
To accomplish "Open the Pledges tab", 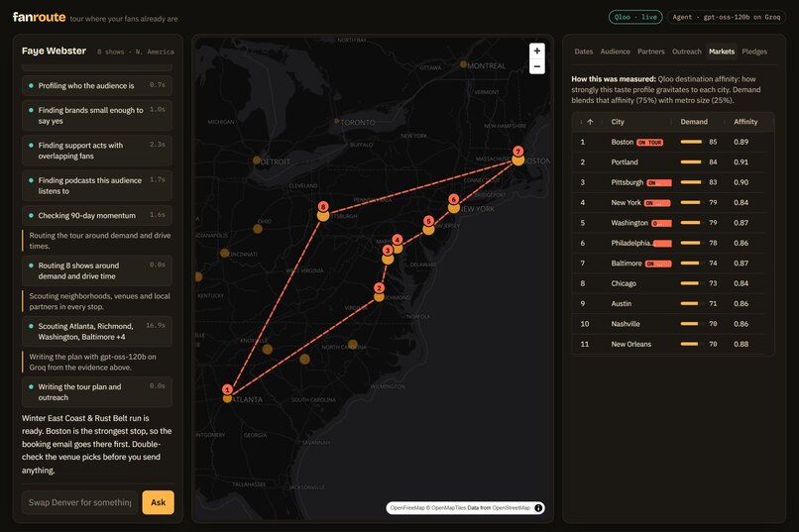I will click(x=754, y=52).
